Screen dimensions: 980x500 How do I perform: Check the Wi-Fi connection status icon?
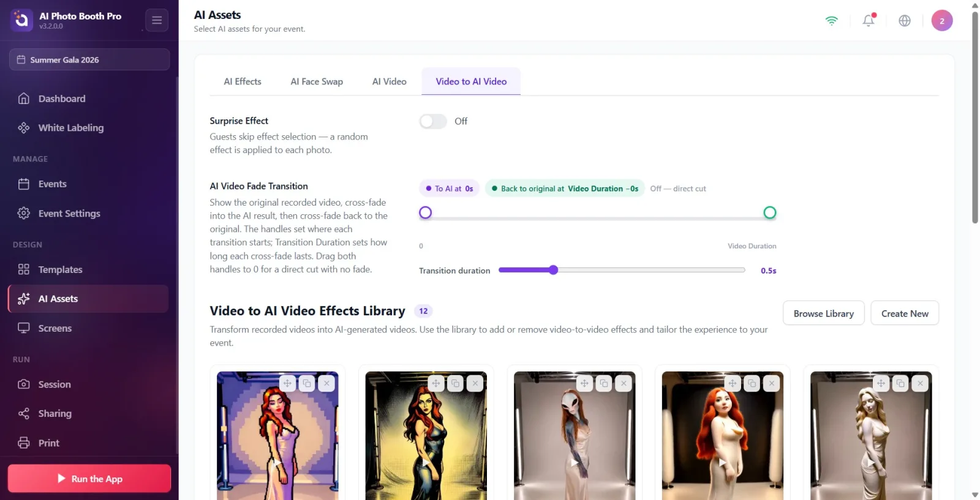(831, 20)
